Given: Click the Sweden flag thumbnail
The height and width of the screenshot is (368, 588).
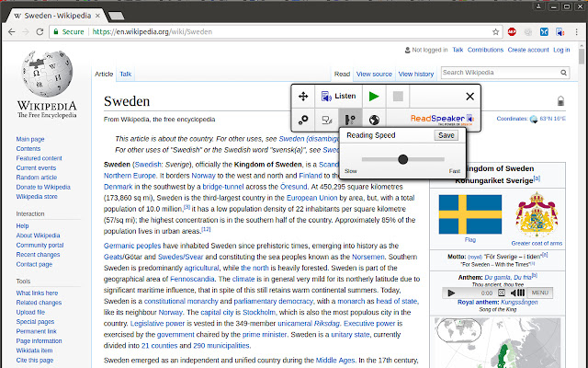Looking at the screenshot, I should (469, 214).
